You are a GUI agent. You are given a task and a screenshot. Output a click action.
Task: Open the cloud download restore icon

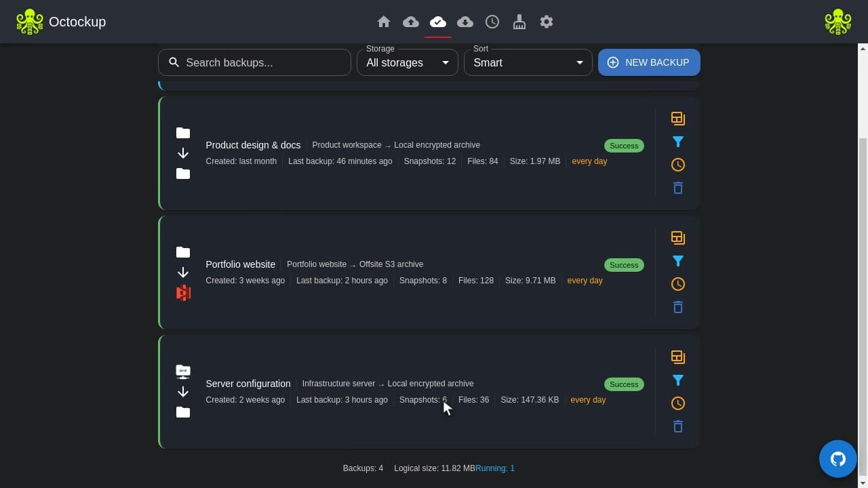[465, 22]
